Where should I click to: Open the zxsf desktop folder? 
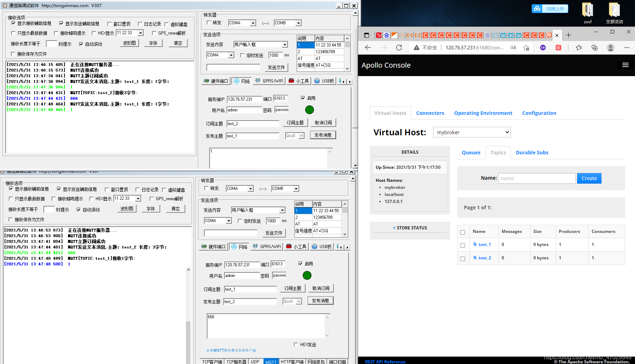588,13
